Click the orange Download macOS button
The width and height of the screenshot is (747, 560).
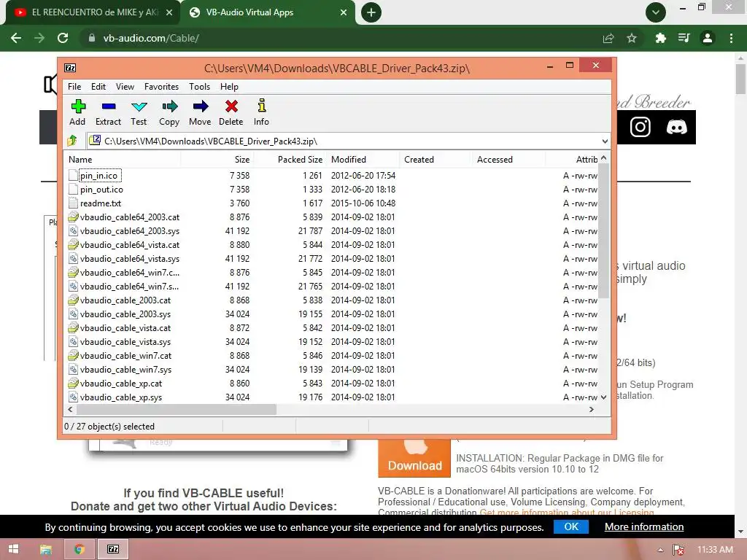(414, 458)
